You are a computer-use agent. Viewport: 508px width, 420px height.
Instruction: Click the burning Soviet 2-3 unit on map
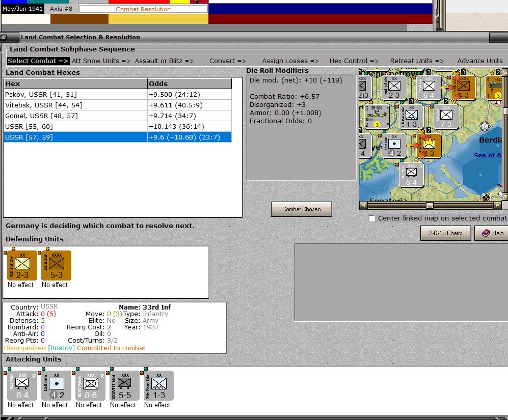pos(429,146)
